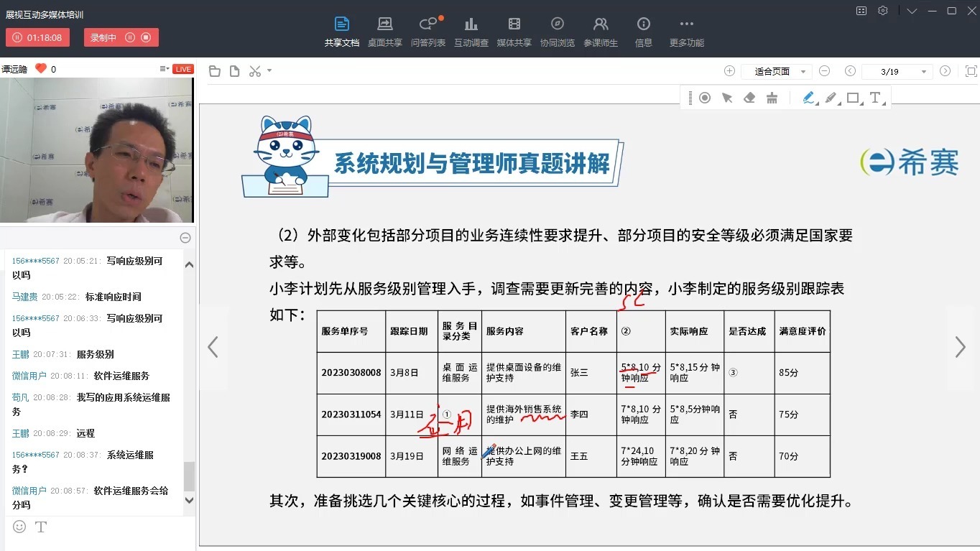The width and height of the screenshot is (980, 551).
Task: Stop the recording with the stop button
Action: click(147, 37)
